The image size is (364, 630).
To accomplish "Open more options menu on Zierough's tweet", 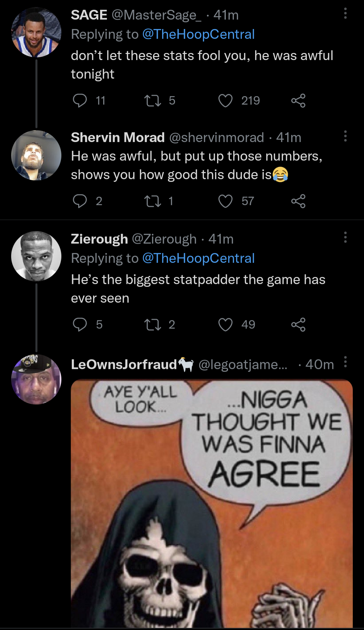I will [345, 237].
